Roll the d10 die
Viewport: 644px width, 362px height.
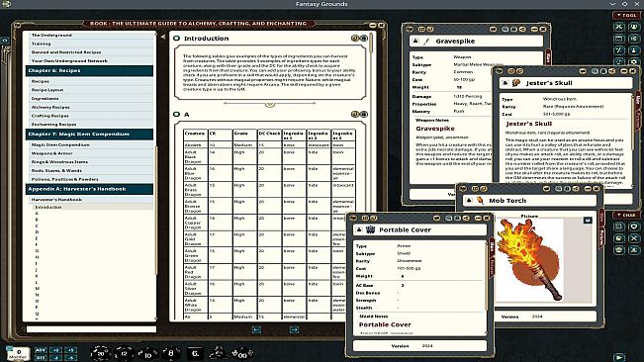147,353
